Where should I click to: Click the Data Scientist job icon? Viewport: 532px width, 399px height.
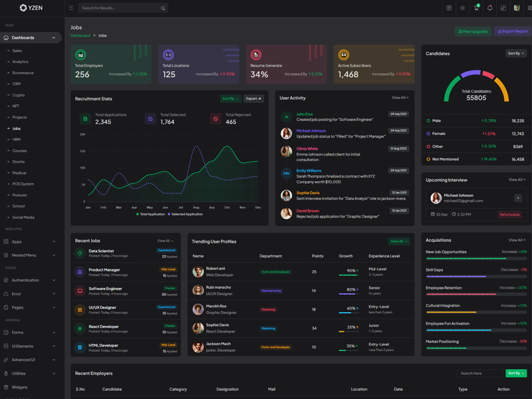(x=80, y=253)
